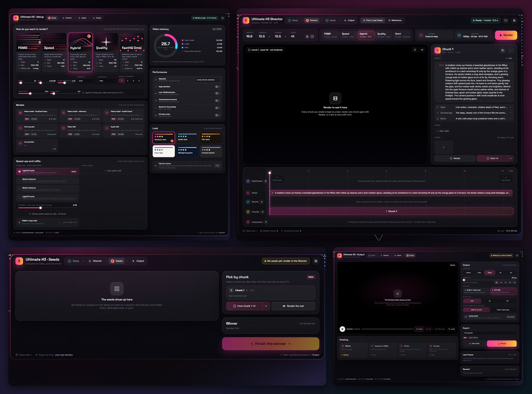Select the Quality render mode card in Setup
The image size is (532, 394).
(x=106, y=52)
